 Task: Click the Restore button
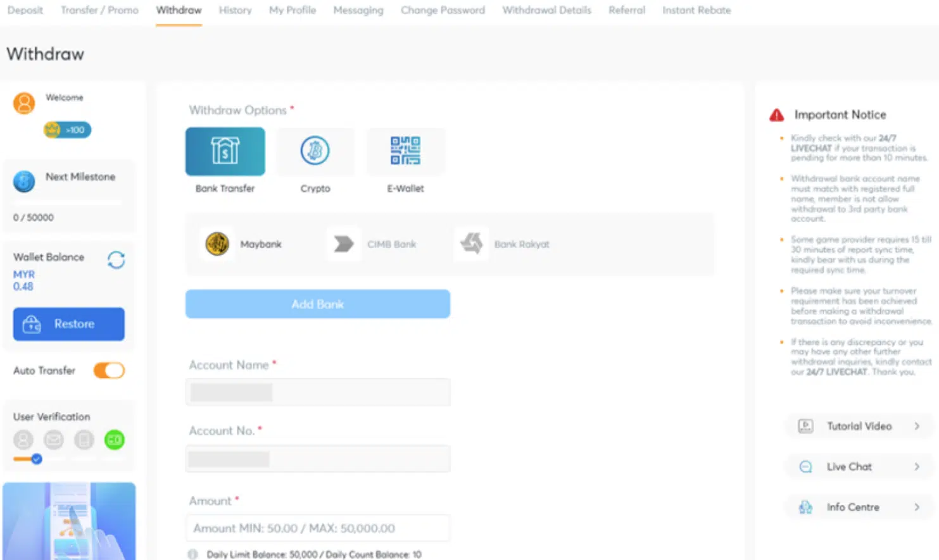point(69,324)
